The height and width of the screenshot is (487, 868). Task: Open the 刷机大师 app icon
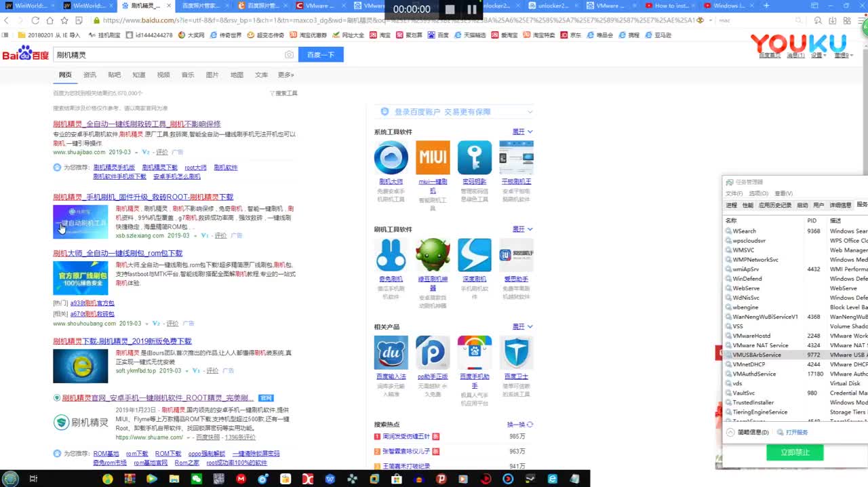coord(391,157)
